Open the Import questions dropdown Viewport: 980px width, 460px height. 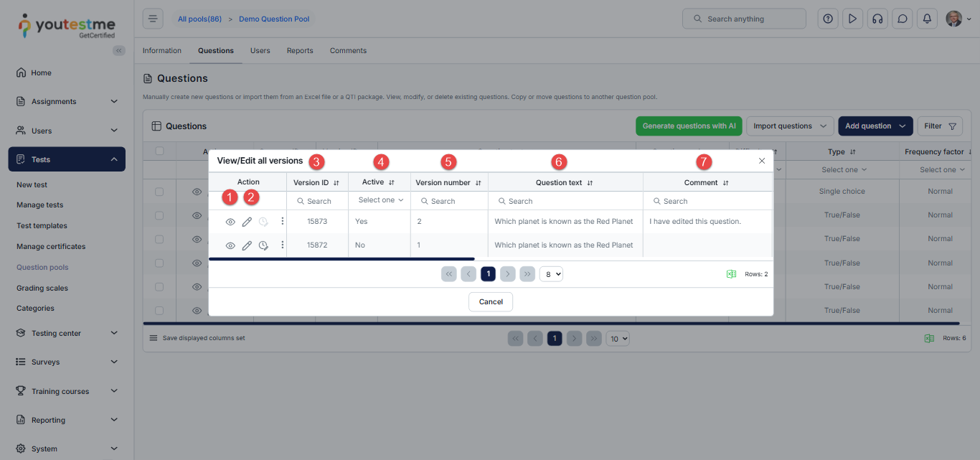coord(790,126)
